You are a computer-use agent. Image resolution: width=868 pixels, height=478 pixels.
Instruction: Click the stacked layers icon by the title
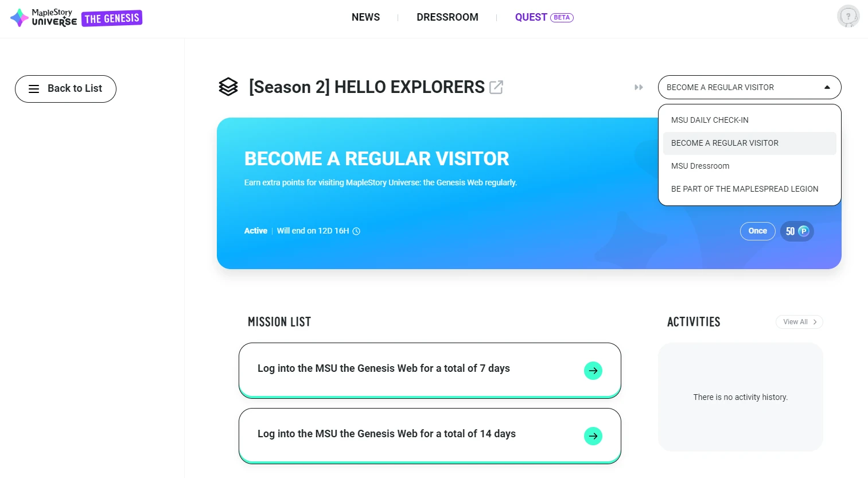228,87
